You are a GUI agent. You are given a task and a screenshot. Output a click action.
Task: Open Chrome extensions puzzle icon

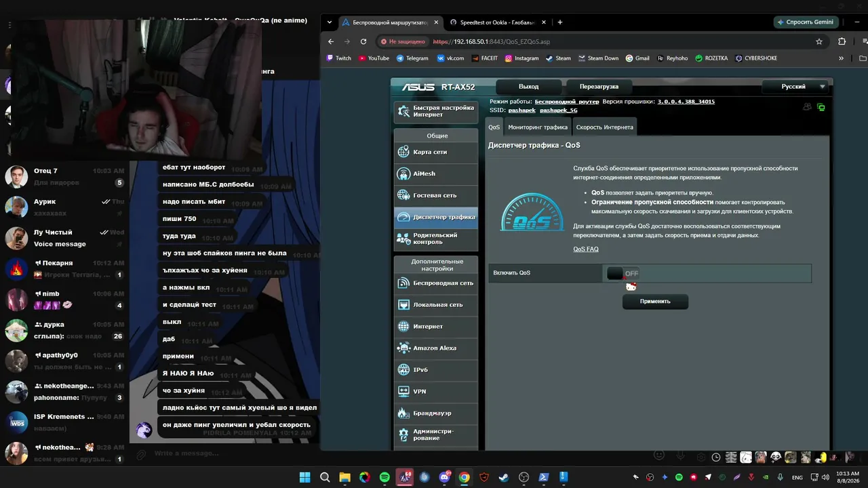(842, 41)
